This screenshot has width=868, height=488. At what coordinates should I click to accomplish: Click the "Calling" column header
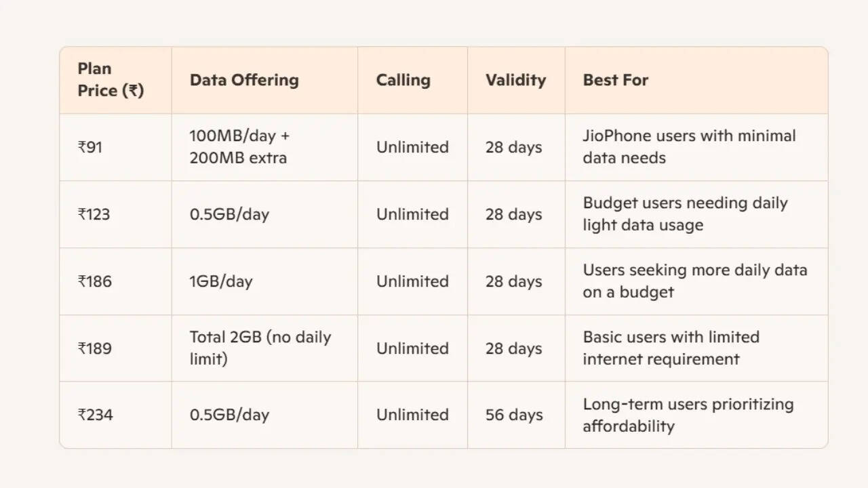click(x=403, y=80)
